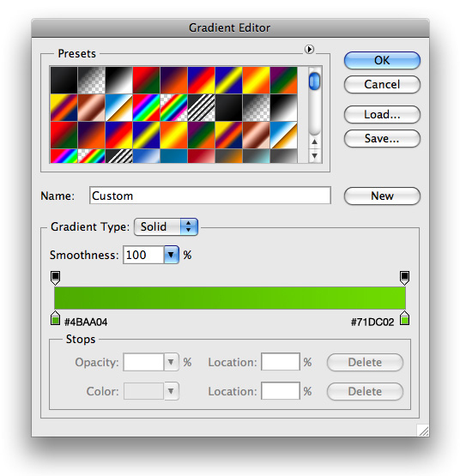Create a New gradient preset
460x476 pixels.
click(x=382, y=196)
